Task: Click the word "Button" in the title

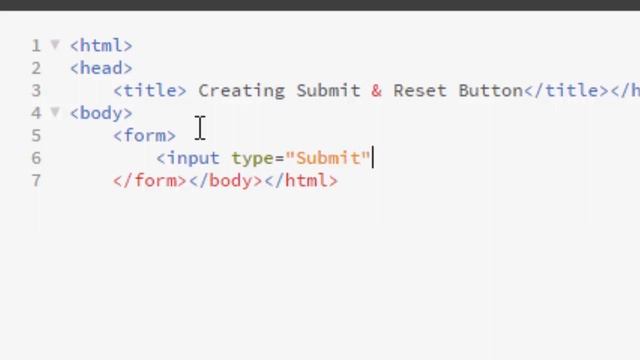Action: click(x=491, y=91)
